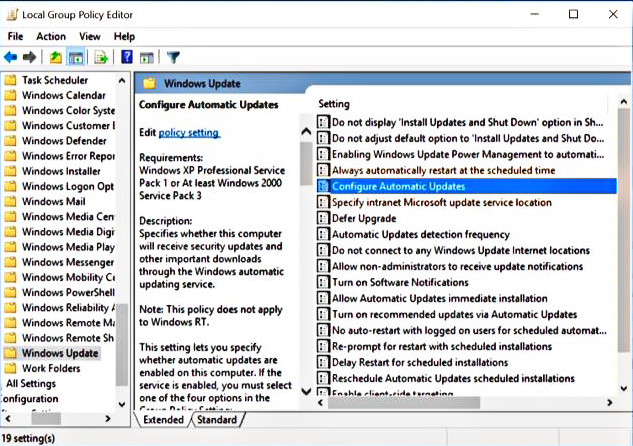Click icon for Delay Restart for scheduled installations
This screenshot has height=446, width=633.
click(323, 362)
